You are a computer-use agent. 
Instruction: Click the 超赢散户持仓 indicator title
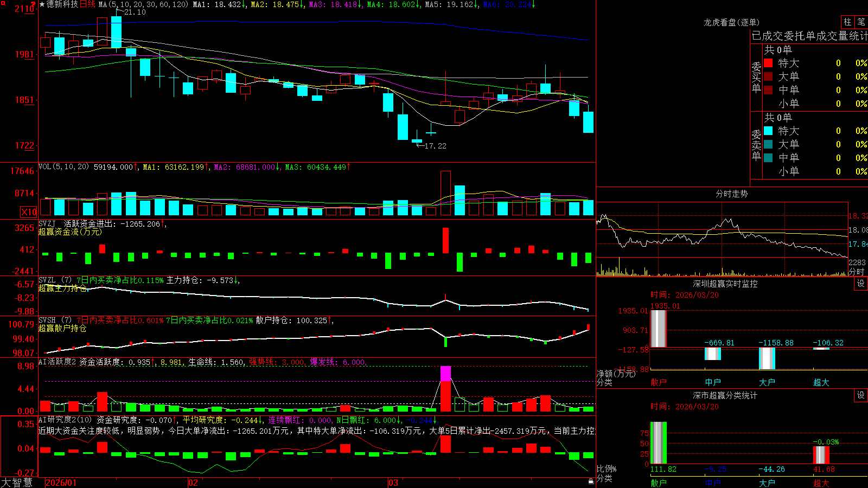point(62,329)
